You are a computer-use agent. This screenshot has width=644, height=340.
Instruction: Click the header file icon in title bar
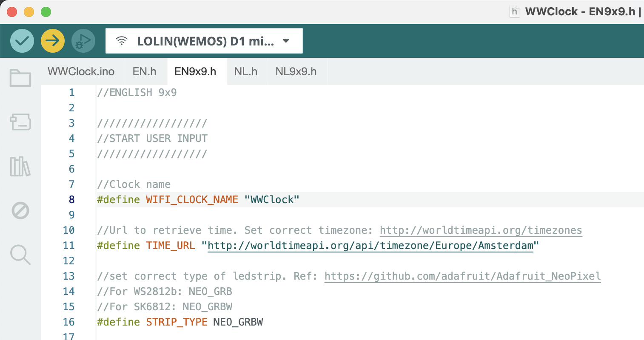coord(515,11)
